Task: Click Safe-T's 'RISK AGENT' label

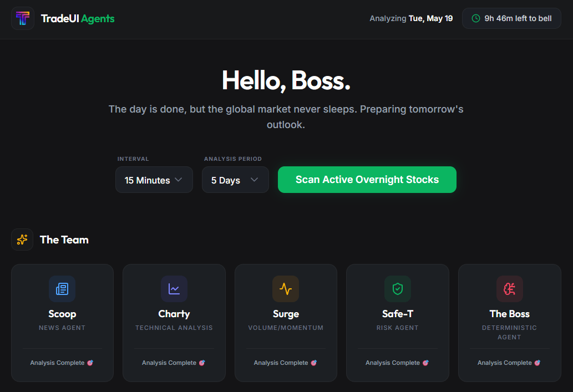Action: pyautogui.click(x=398, y=328)
